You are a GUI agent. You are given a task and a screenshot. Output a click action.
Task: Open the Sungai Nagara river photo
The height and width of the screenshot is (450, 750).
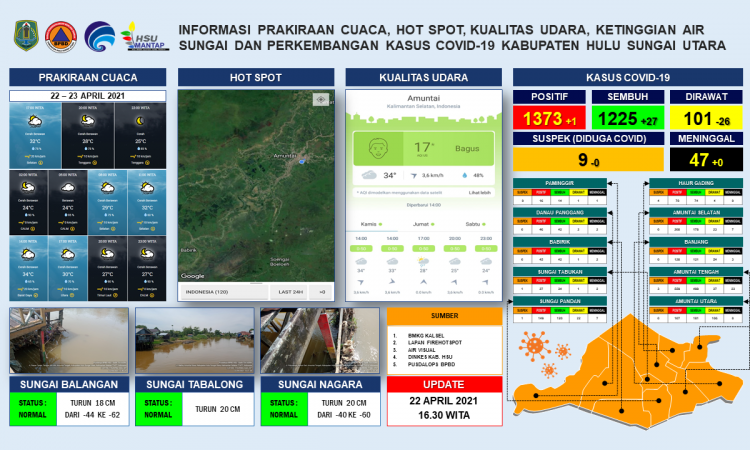click(x=318, y=341)
